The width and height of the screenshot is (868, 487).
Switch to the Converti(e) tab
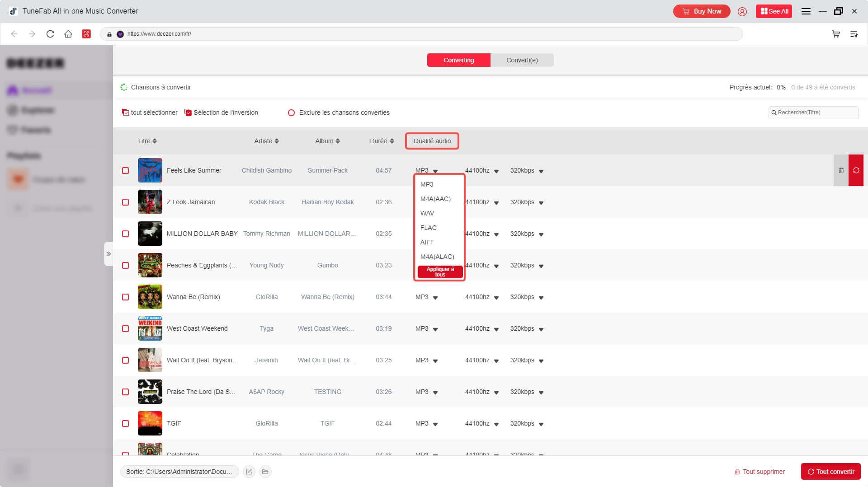tap(522, 60)
